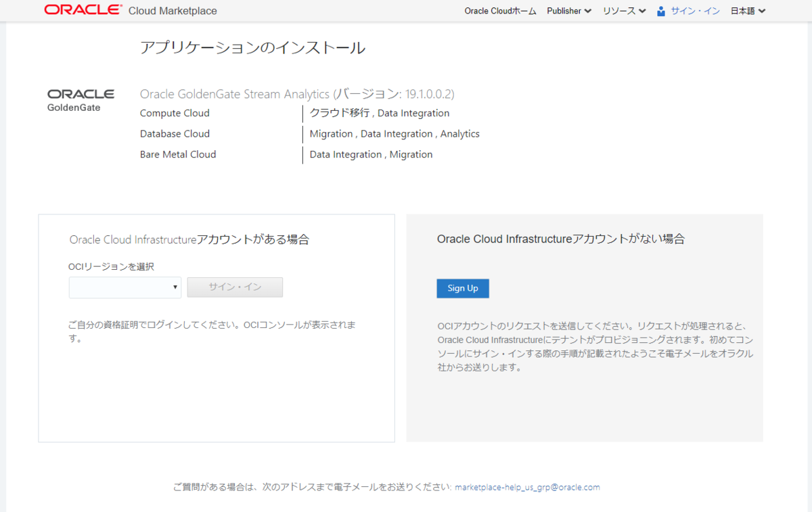The width and height of the screenshot is (812, 512).
Task: Click the Compute Cloud label
Action: click(x=175, y=113)
